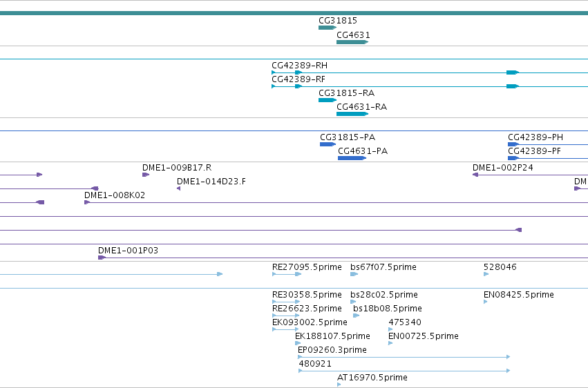
Task: Click EST RE26623.5prime
Action: click(x=307, y=309)
